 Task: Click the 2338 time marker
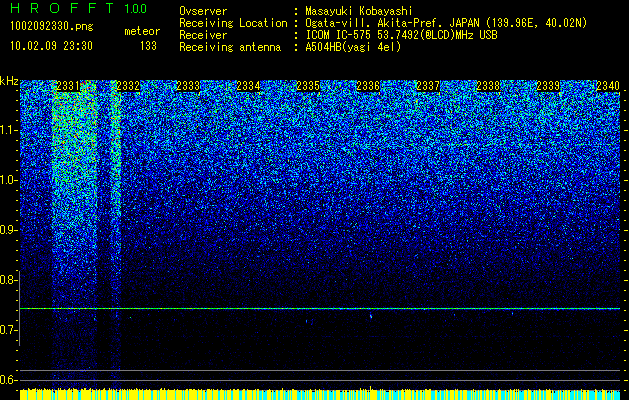pos(488,86)
